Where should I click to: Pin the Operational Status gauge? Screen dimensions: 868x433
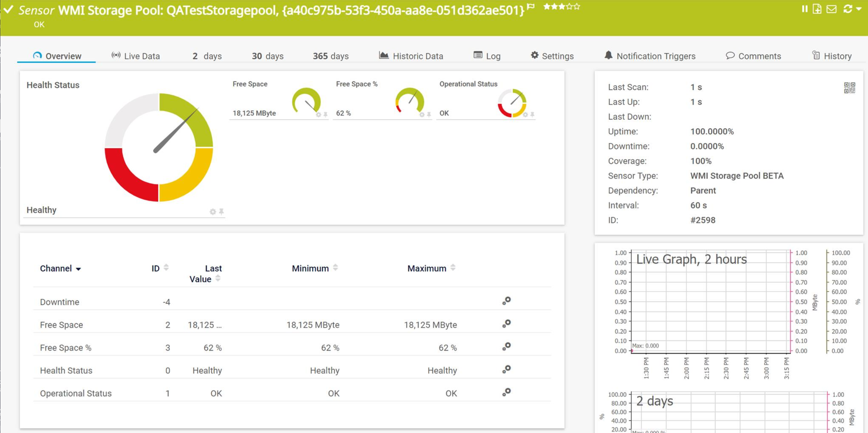click(x=532, y=115)
